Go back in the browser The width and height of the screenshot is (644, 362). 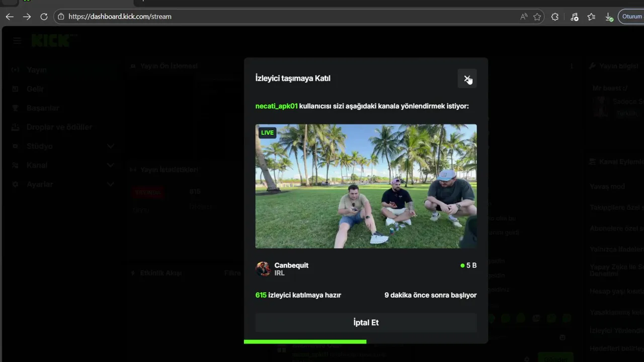pyautogui.click(x=10, y=17)
